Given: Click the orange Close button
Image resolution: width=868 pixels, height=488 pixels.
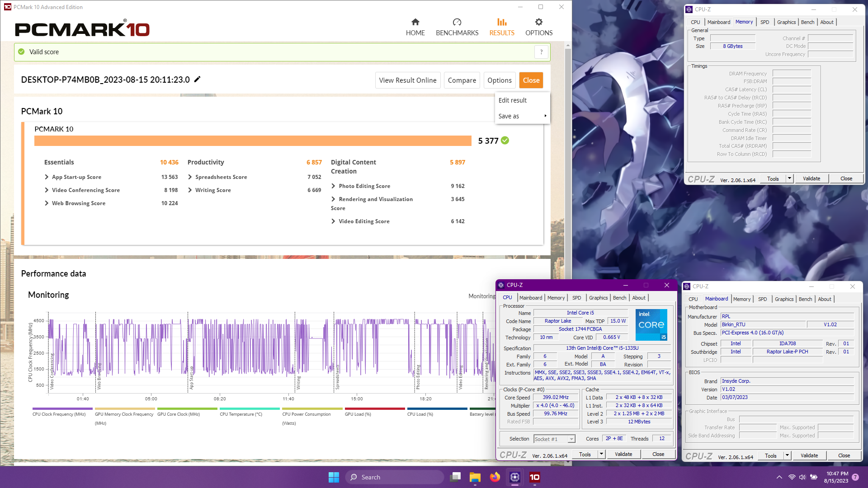Looking at the screenshot, I should coord(531,80).
